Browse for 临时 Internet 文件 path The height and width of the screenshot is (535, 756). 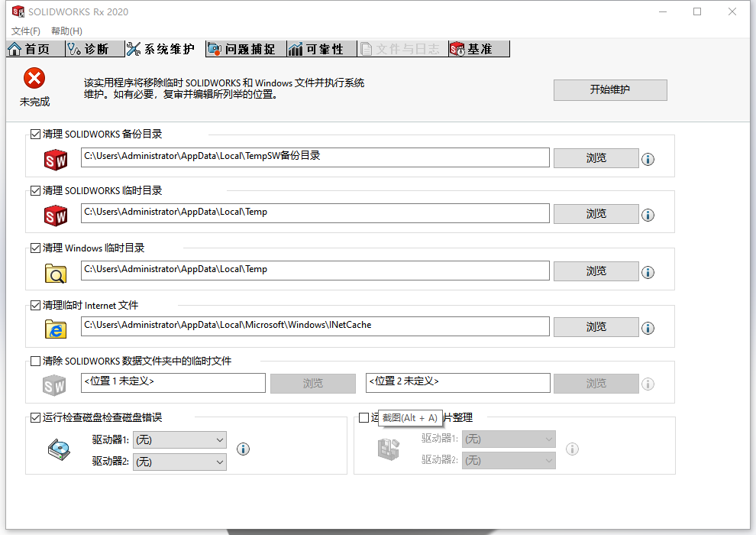click(x=596, y=326)
